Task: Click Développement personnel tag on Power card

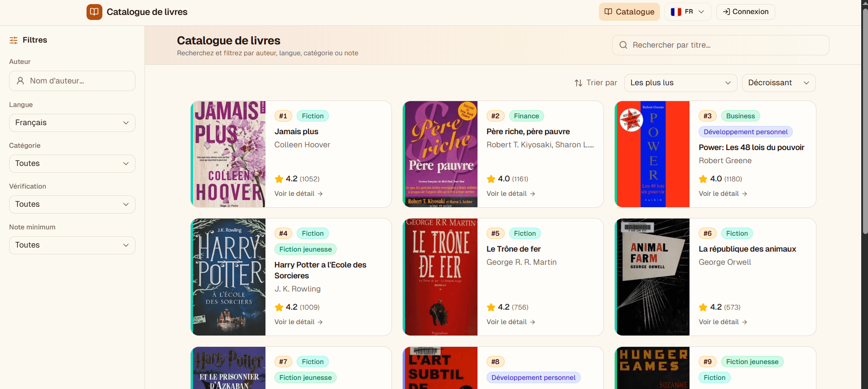Action: (x=746, y=132)
